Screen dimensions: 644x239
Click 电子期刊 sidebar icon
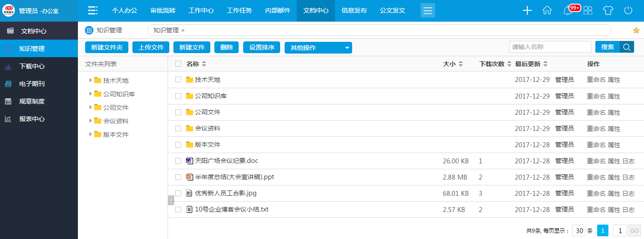[8, 84]
